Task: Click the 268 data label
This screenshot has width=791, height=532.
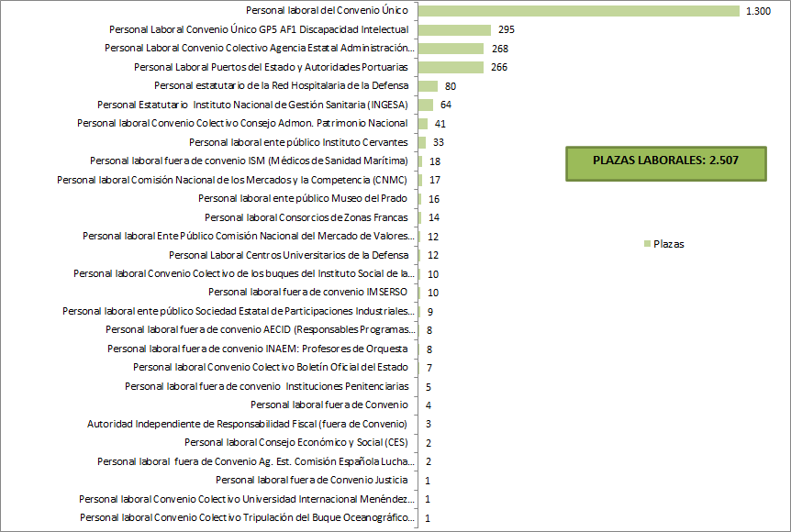Action: click(x=499, y=49)
